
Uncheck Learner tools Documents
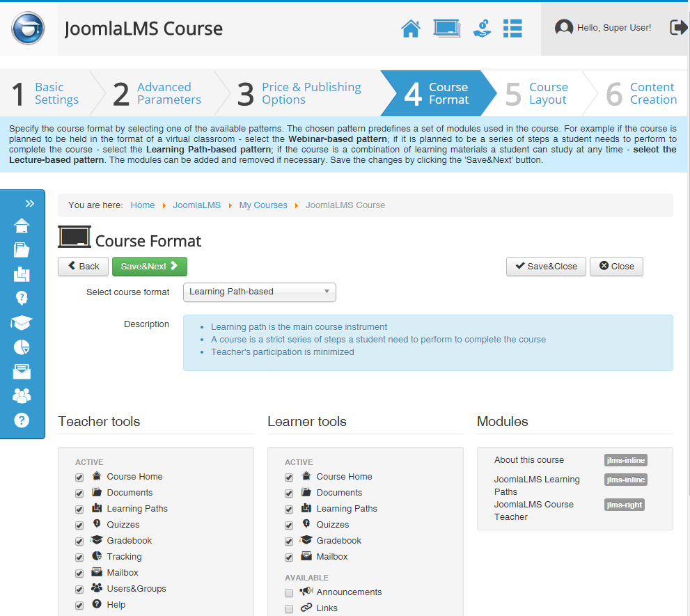point(289,493)
